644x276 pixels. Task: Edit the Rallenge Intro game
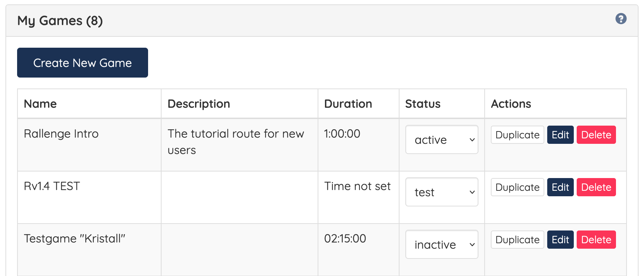coord(560,135)
